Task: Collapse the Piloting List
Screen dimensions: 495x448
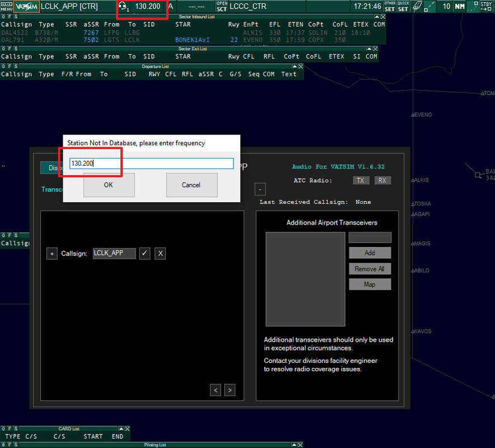Action: pos(294,445)
